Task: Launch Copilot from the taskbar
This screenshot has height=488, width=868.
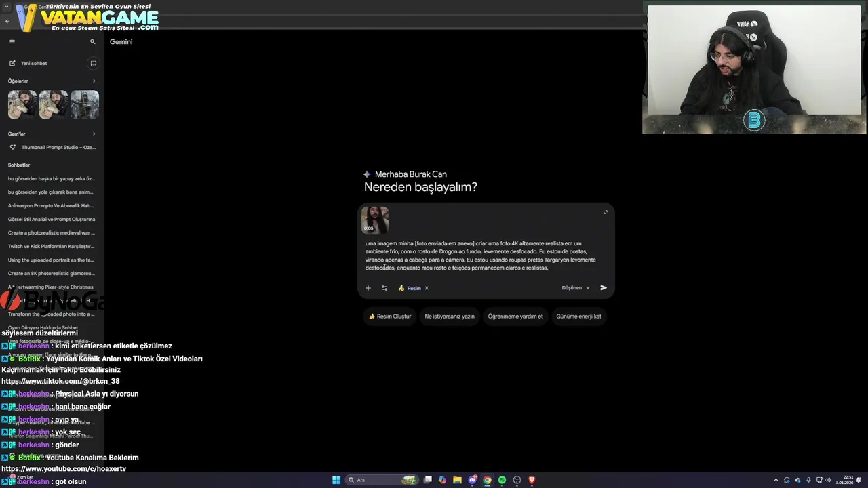Action: pos(442,480)
